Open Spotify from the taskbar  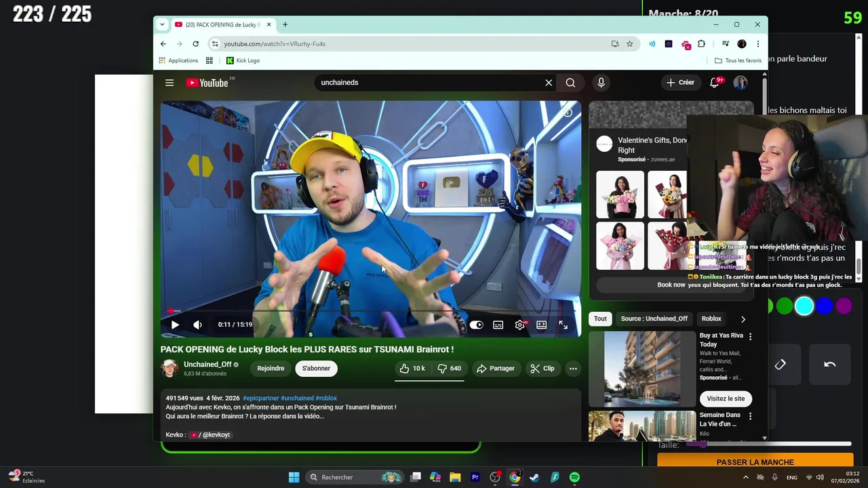(574, 477)
